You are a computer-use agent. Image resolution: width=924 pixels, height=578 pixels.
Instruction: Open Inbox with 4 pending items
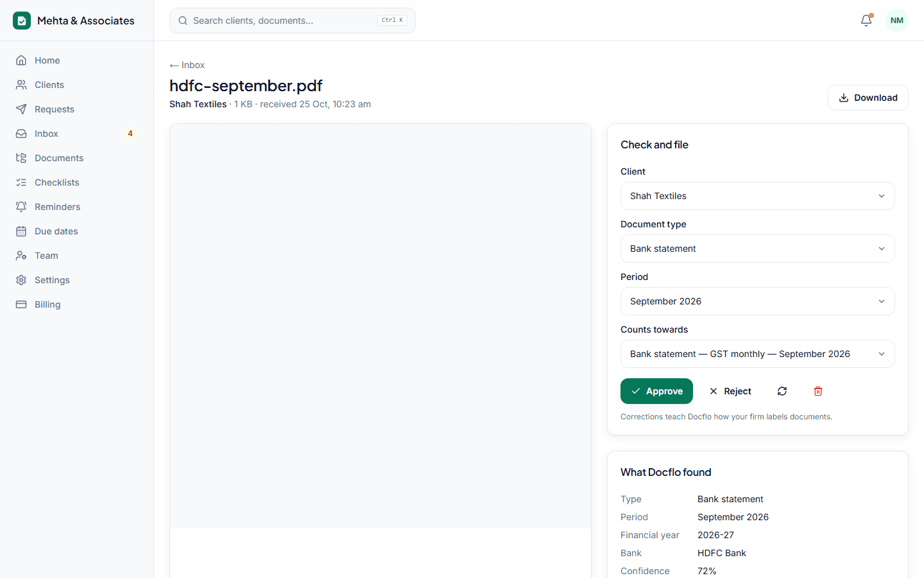click(77, 134)
